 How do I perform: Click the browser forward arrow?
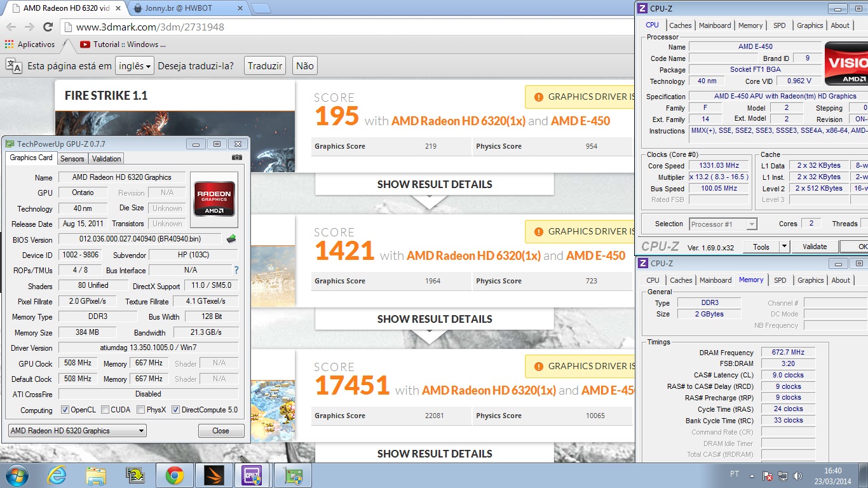point(29,27)
